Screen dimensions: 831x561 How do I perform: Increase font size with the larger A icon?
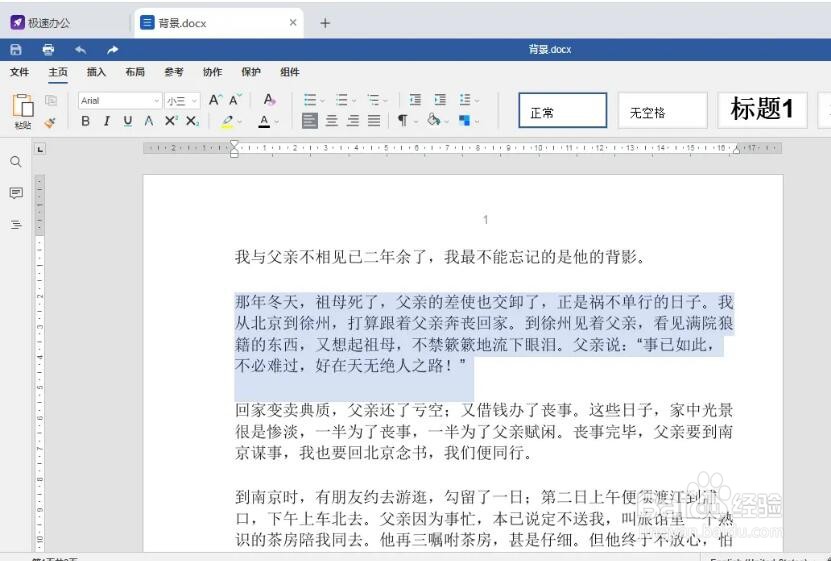tap(215, 100)
